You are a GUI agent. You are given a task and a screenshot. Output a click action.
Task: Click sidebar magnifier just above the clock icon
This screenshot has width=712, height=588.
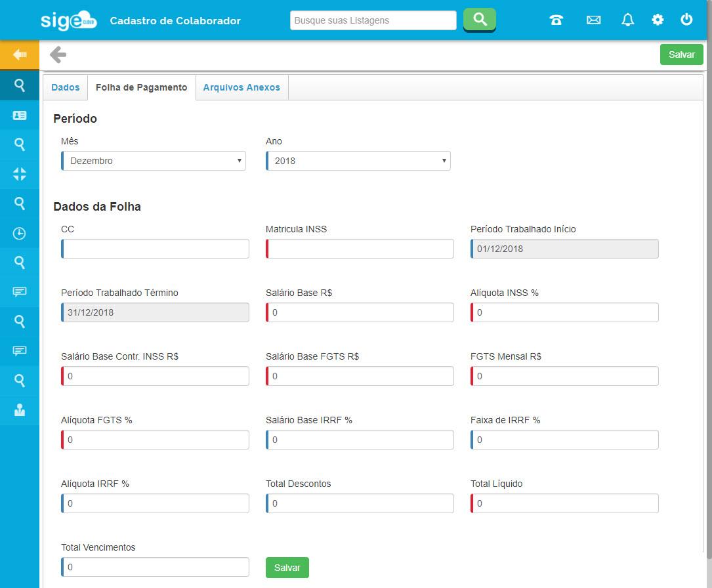(x=20, y=203)
